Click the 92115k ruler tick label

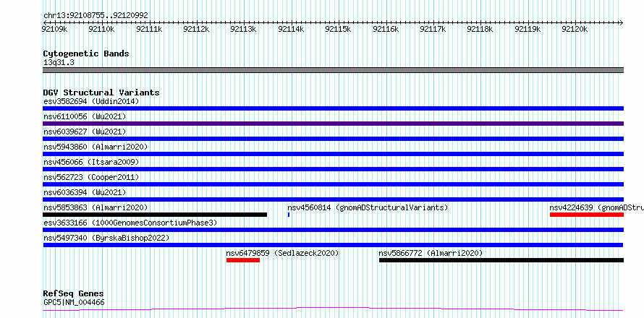click(x=338, y=29)
